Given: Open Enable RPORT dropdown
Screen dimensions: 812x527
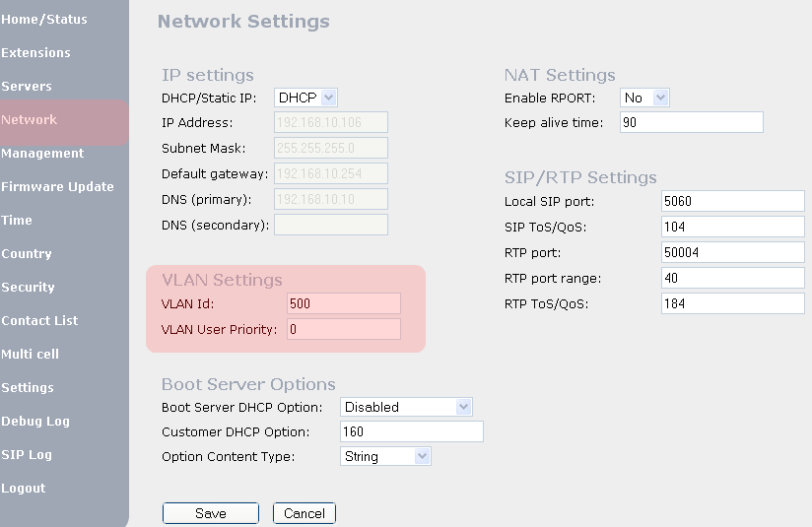Looking at the screenshot, I should pos(644,98).
